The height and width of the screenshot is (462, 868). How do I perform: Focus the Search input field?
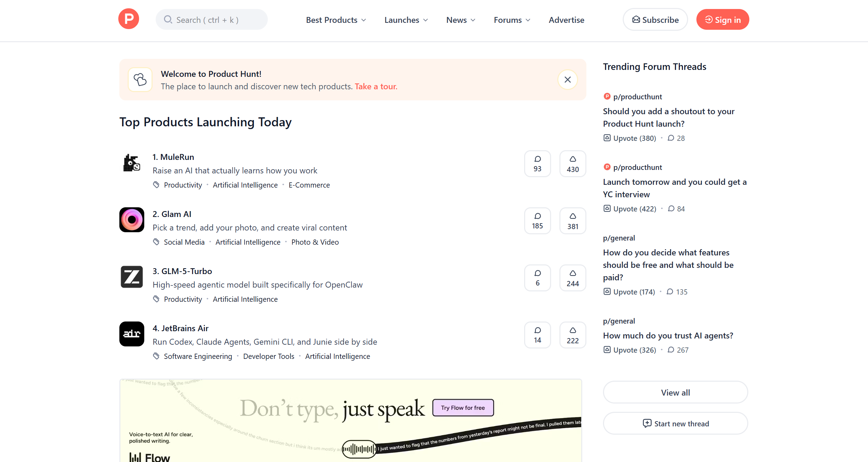pyautogui.click(x=212, y=20)
